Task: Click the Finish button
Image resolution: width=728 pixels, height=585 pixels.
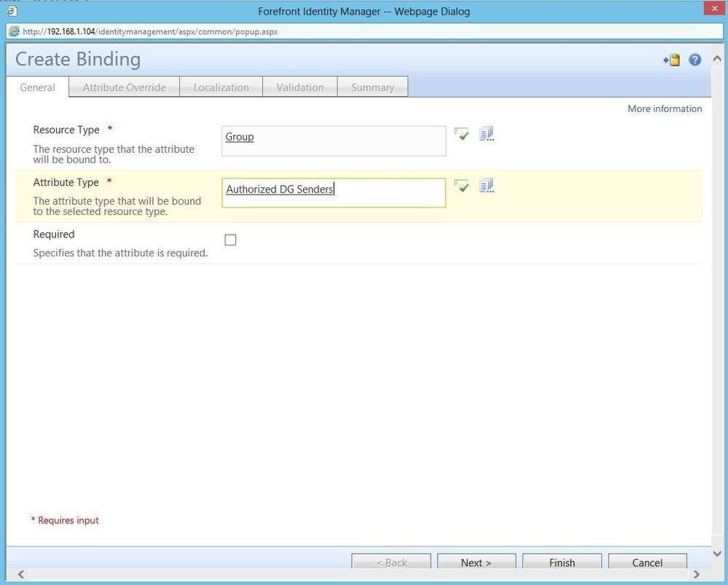Action: coord(563,562)
